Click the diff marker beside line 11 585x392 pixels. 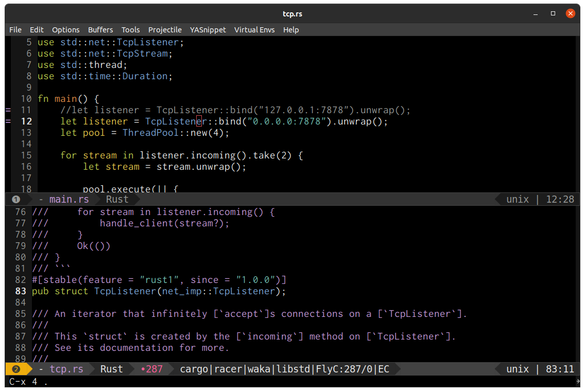click(x=8, y=110)
